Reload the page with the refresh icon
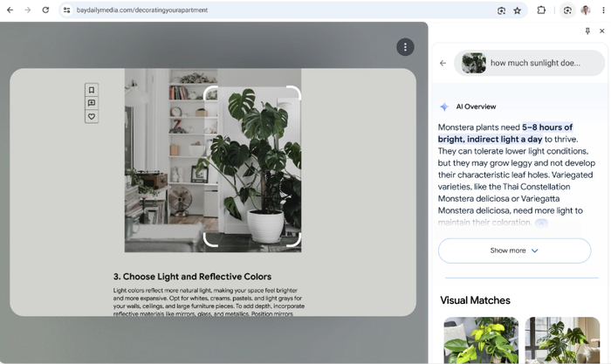This screenshot has height=364, width=611. (45, 10)
